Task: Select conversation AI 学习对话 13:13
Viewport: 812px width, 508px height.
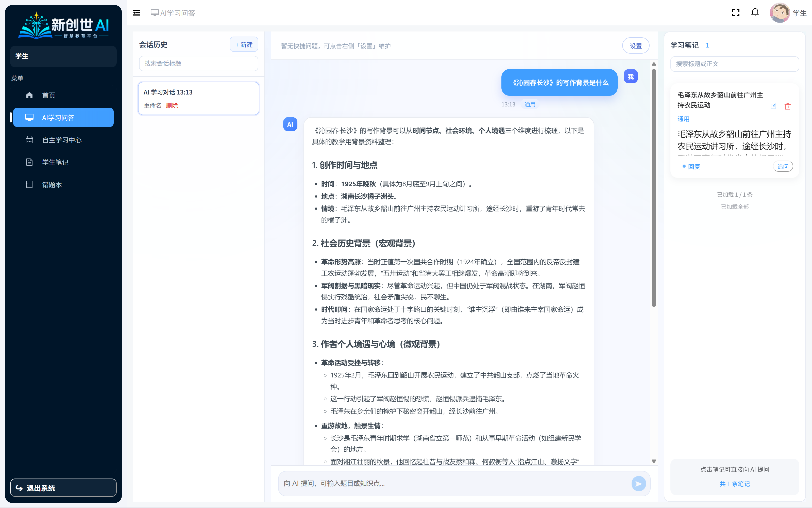Action: pos(199,98)
